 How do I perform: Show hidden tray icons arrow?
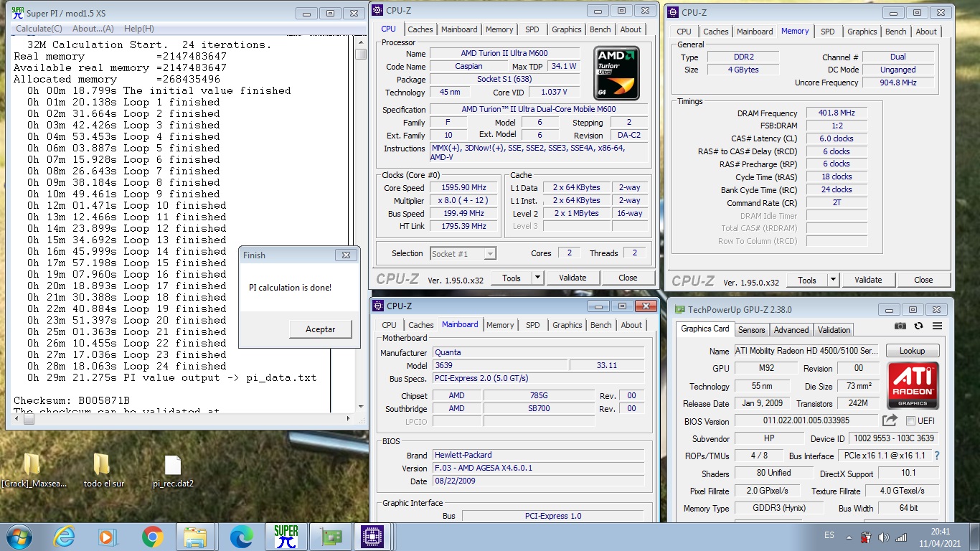849,537
